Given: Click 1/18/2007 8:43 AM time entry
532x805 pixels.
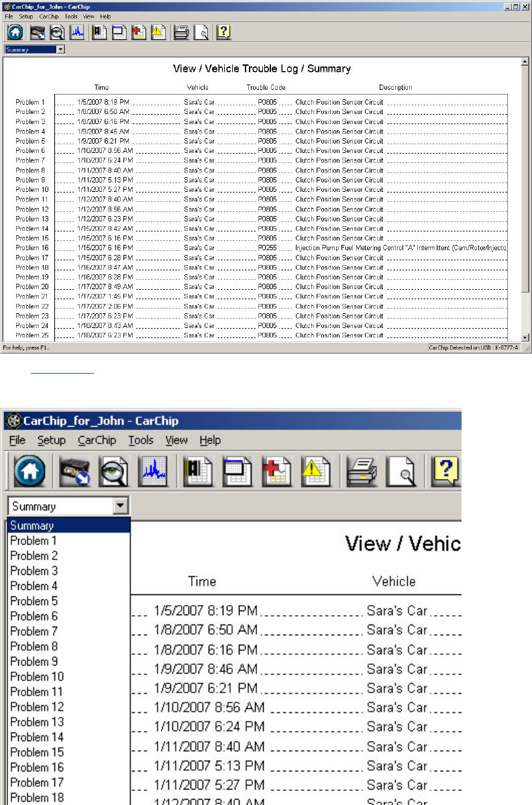Looking at the screenshot, I should (105, 326).
